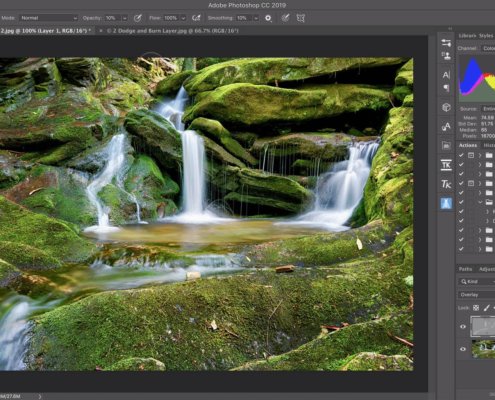Switch to the Actions panel tab
Viewport: 495px width, 400px height.
click(468, 145)
